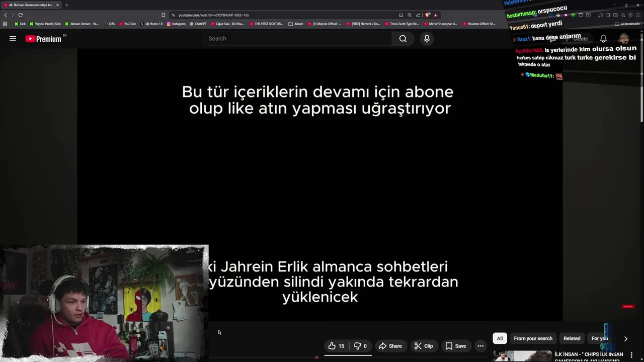Select the Related chip
This screenshot has height=362, width=644.
(572, 338)
